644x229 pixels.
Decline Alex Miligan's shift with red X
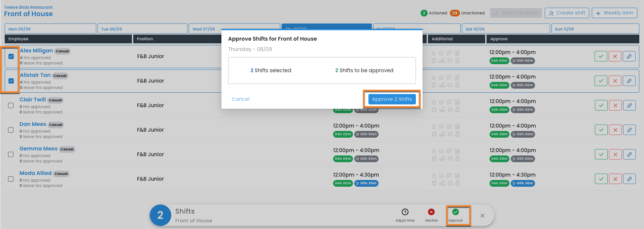tap(615, 56)
